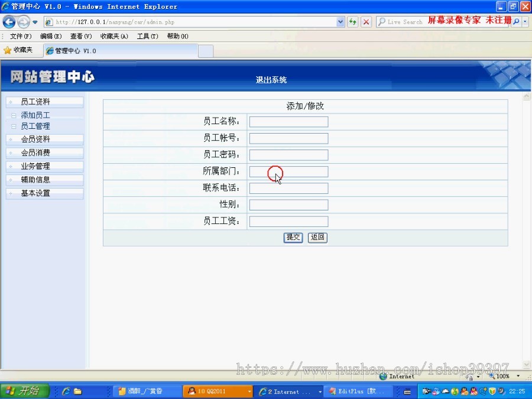The image size is (532, 399).
Task: Select the 管理中心 V1.0 browser tab
Action: (x=121, y=51)
